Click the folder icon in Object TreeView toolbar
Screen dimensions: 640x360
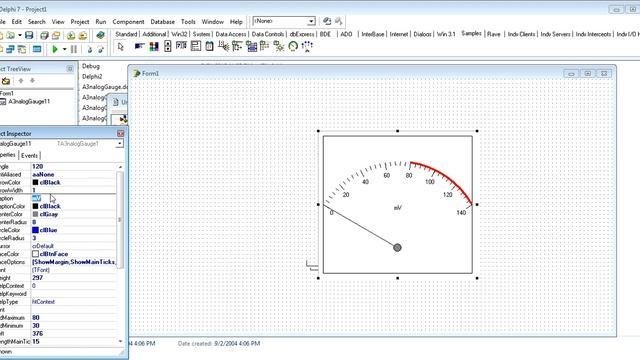[x=6, y=81]
